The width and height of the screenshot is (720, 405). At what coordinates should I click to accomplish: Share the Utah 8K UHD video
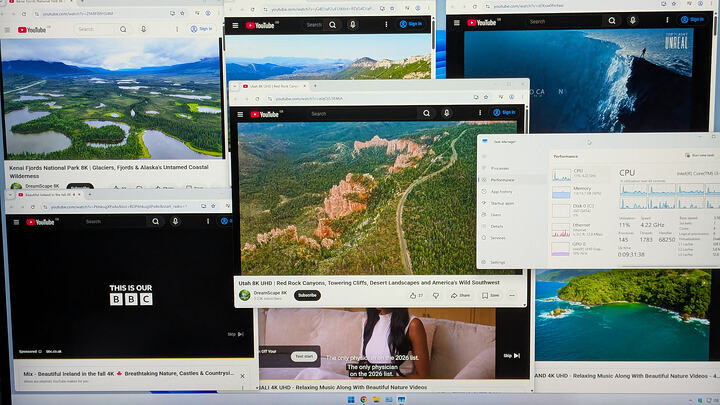[x=460, y=296]
